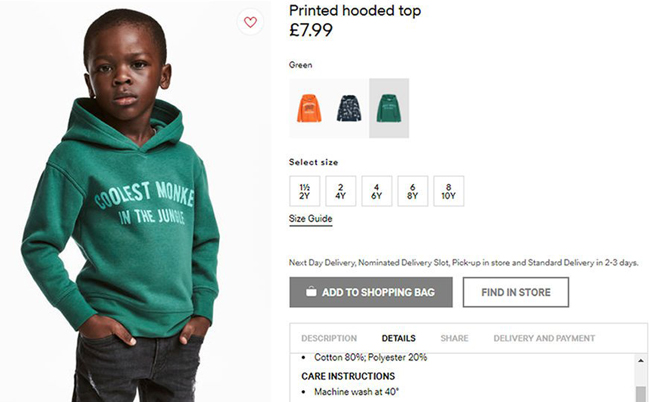Select the orange hoodie colour swatch
This screenshot has width=650, height=402.
308,108
